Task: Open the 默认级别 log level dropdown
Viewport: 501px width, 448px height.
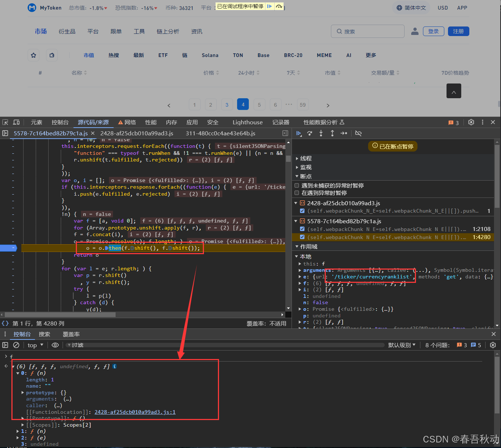Action: coord(402,345)
